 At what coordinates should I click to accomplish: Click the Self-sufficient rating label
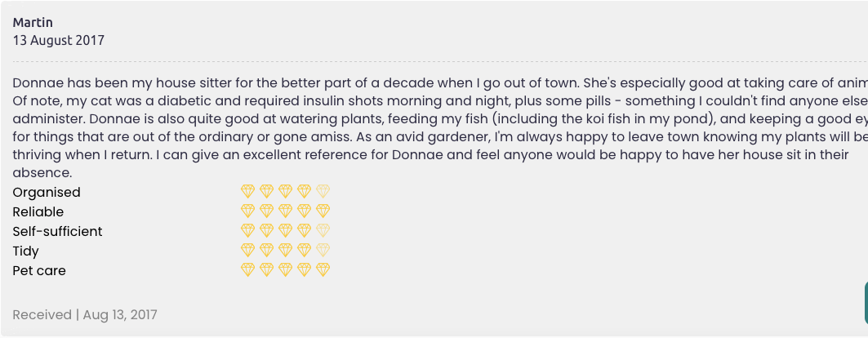click(57, 232)
